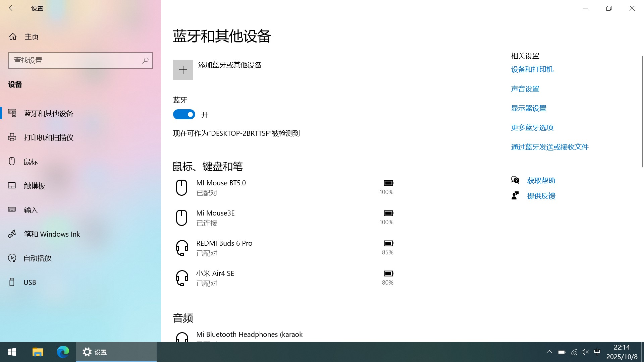This screenshot has width=644, height=362.
Task: Go back with the arrow icon
Action: coord(12,8)
